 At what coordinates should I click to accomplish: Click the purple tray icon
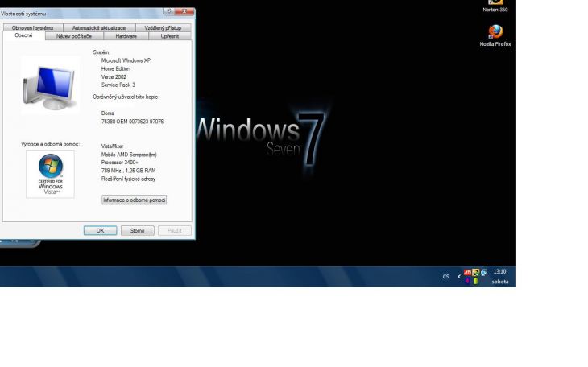467,281
